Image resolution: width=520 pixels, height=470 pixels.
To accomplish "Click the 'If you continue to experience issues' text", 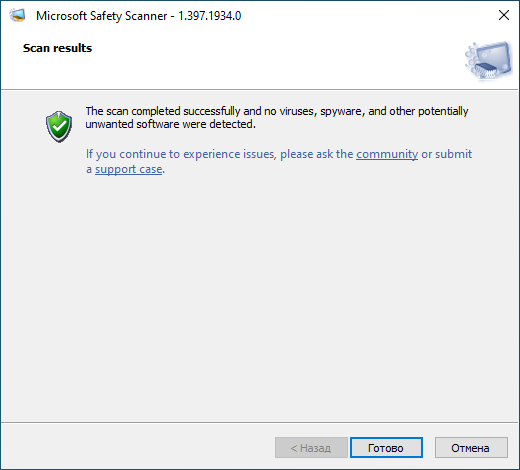I will point(181,154).
